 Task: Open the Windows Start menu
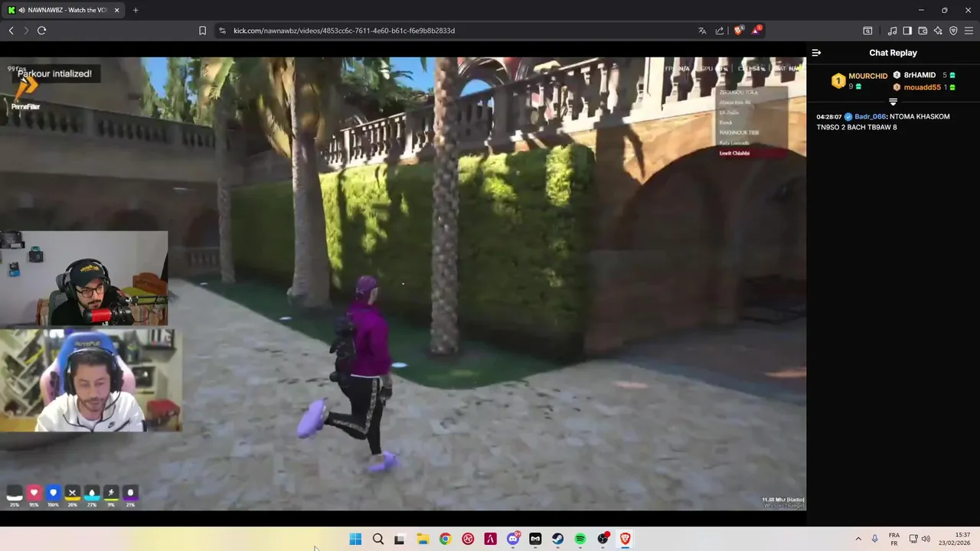[355, 539]
